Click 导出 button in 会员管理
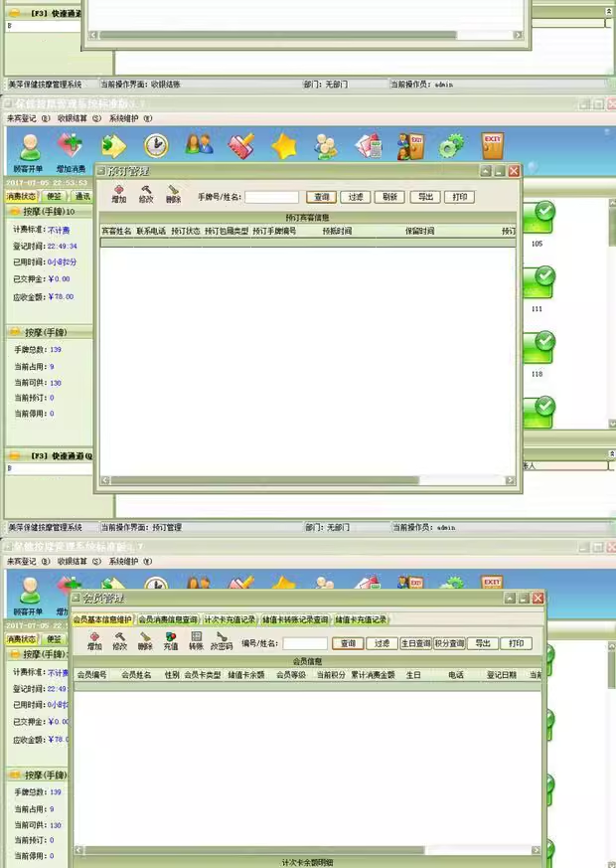This screenshot has width=616, height=868. tap(483, 643)
